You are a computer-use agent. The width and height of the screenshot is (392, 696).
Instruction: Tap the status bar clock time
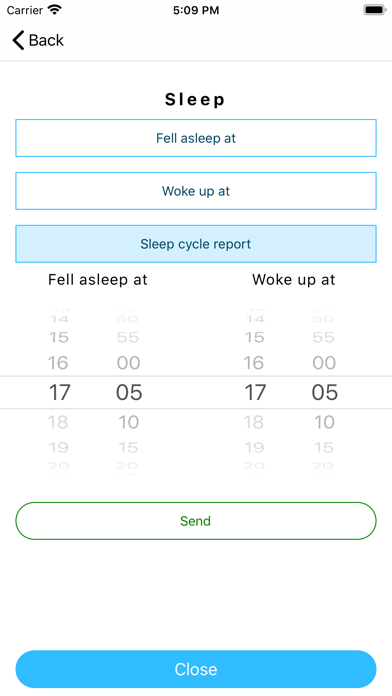click(196, 10)
